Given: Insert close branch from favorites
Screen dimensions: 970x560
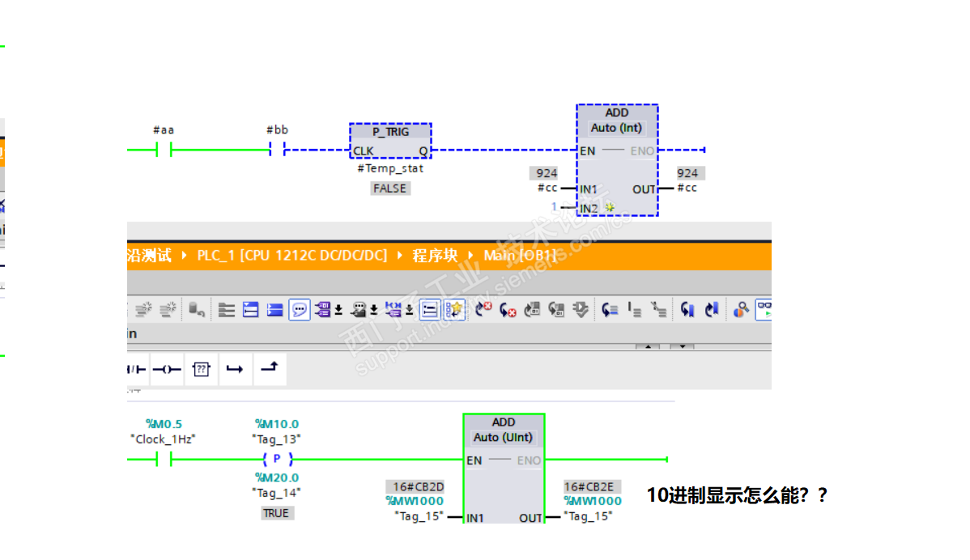Looking at the screenshot, I should (x=270, y=369).
